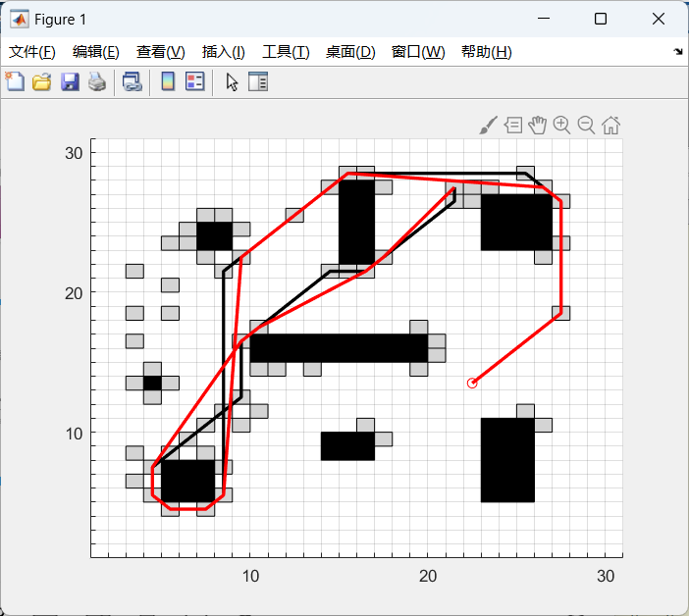Open the 桌面(D) menu
The height and width of the screenshot is (616, 689).
click(350, 52)
